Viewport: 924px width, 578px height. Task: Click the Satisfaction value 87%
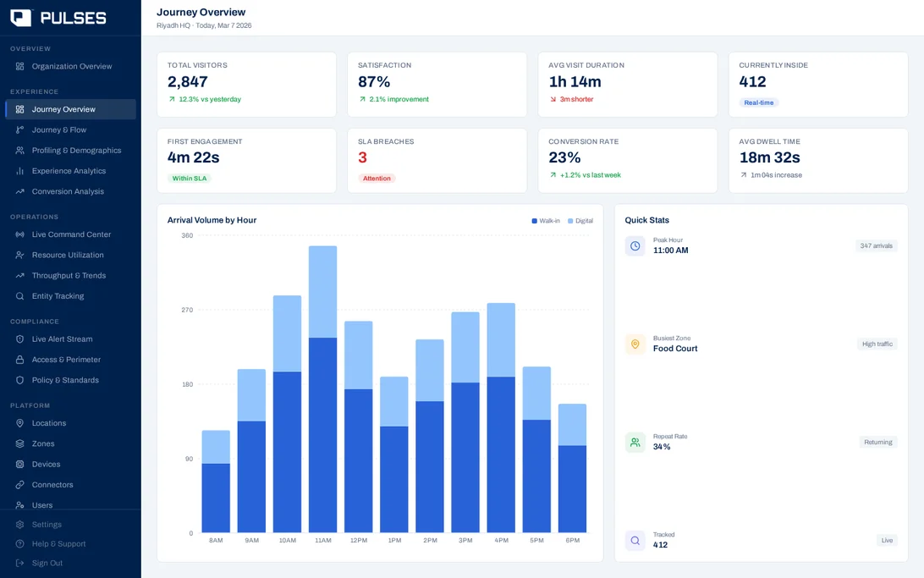374,82
